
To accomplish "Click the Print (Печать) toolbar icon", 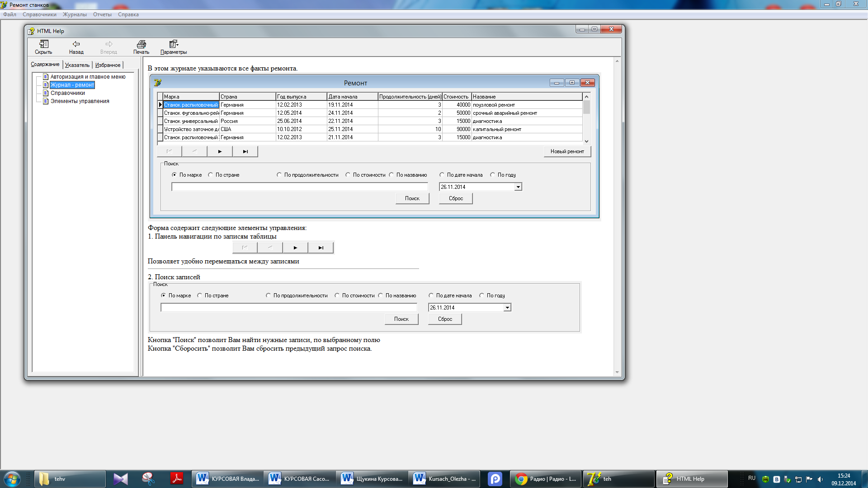I will tap(141, 44).
